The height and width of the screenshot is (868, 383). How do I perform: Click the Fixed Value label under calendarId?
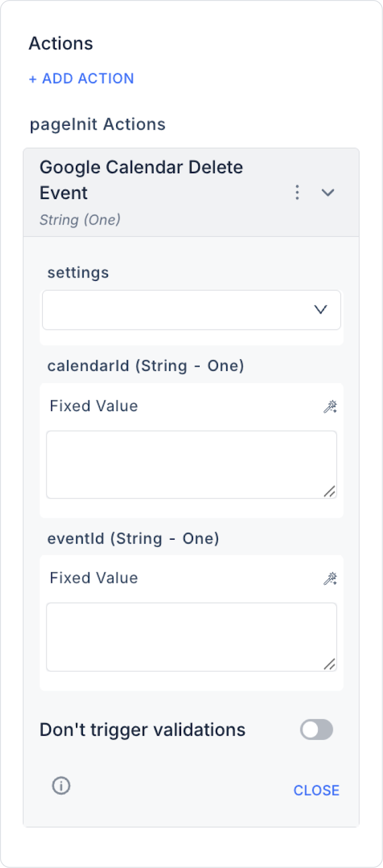click(x=94, y=406)
